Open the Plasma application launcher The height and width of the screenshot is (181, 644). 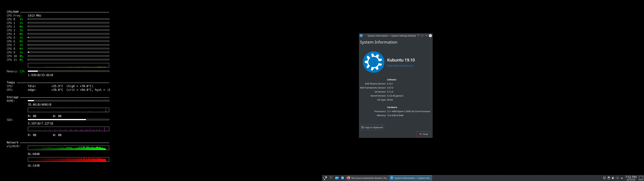(x=325, y=178)
